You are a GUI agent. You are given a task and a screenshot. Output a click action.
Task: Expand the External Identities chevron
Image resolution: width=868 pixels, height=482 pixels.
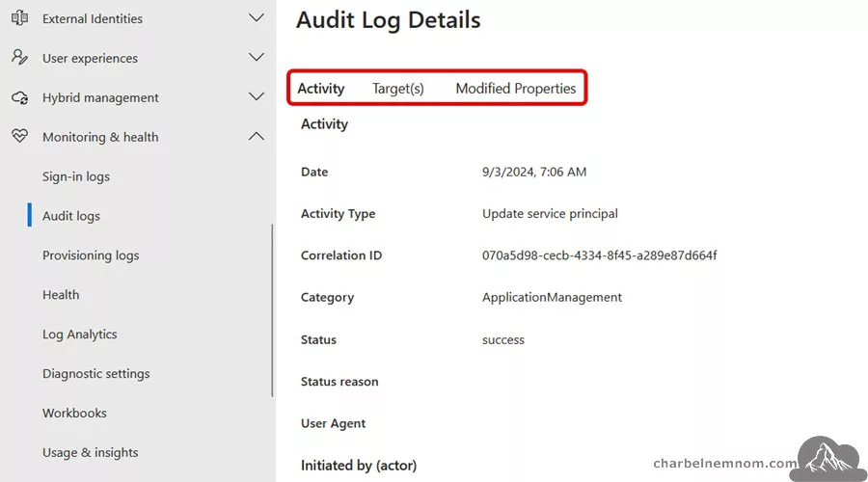click(257, 17)
